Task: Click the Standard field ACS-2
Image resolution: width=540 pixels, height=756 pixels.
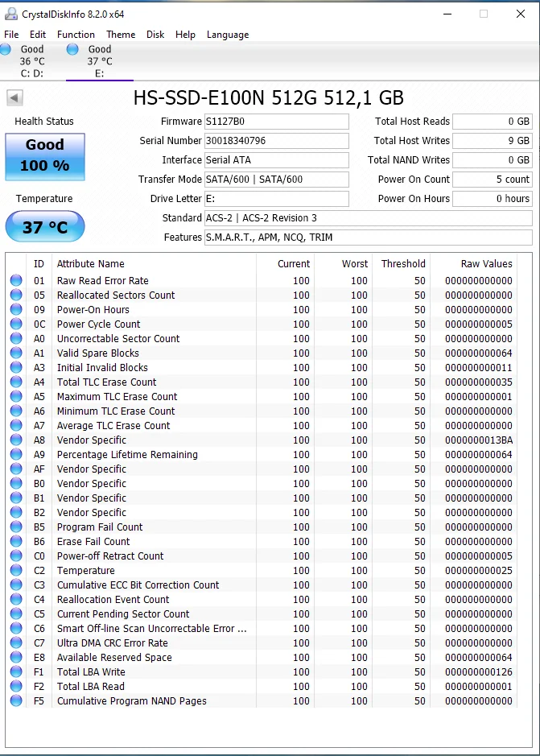Action: (x=369, y=218)
